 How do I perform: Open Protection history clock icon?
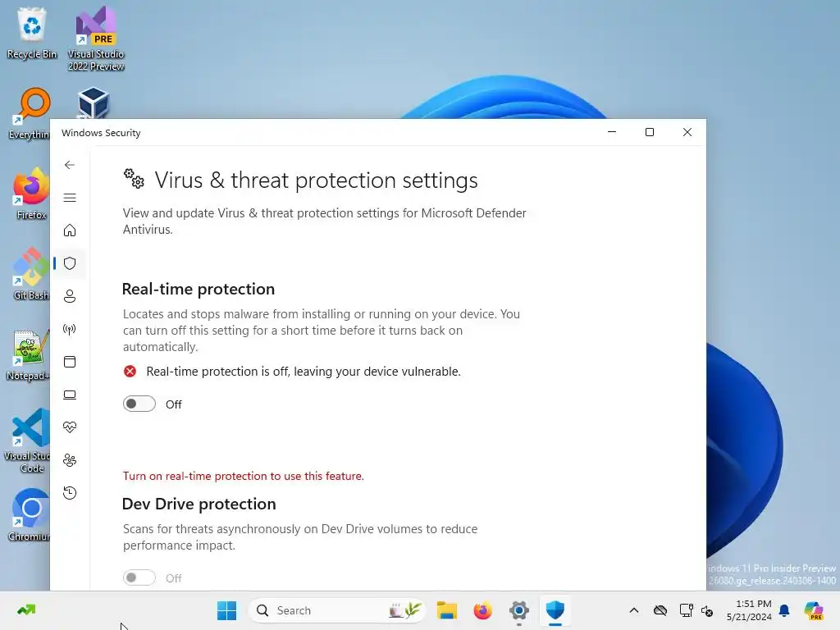[x=70, y=493]
